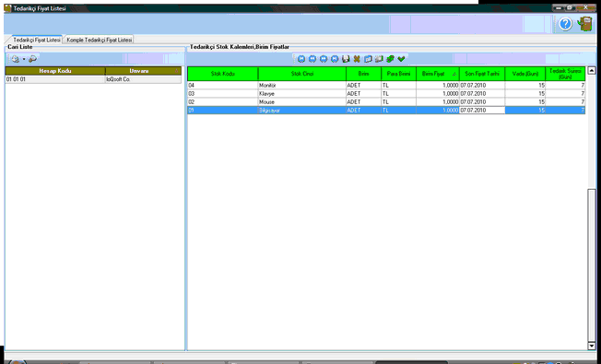Click the Birim column header
Viewport: 601px width, 364px height.
tap(364, 74)
